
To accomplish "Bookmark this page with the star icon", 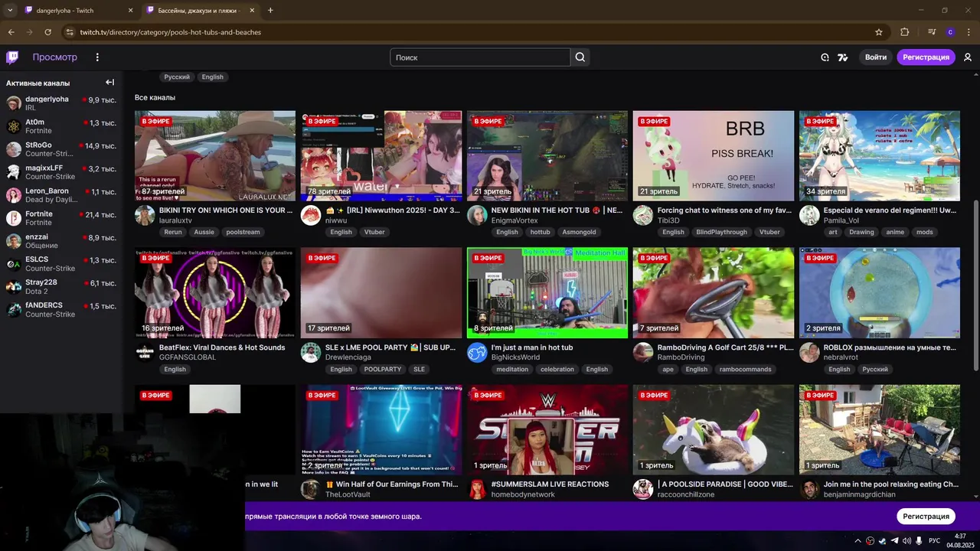I will coord(879,32).
